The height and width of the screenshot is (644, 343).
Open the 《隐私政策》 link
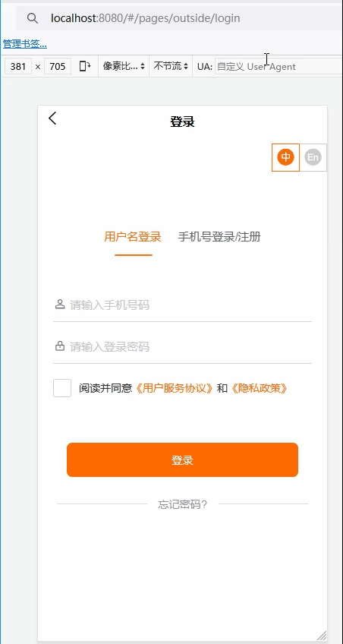[x=259, y=388]
